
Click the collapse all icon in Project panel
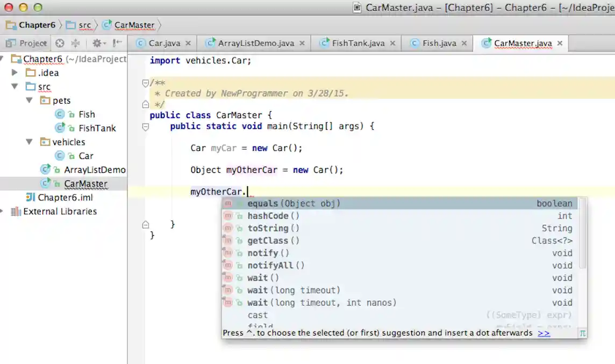76,43
